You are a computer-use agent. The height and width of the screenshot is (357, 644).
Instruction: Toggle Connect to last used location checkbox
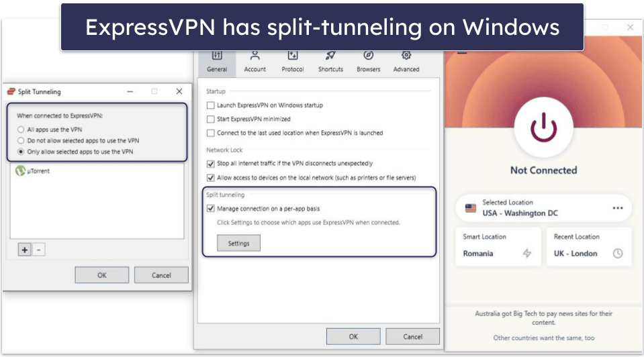[x=211, y=133]
